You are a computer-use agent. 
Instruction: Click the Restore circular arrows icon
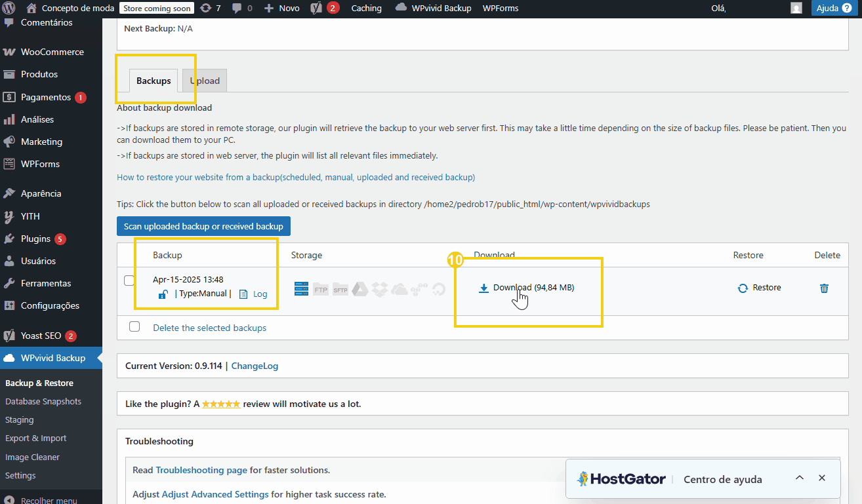click(x=743, y=288)
